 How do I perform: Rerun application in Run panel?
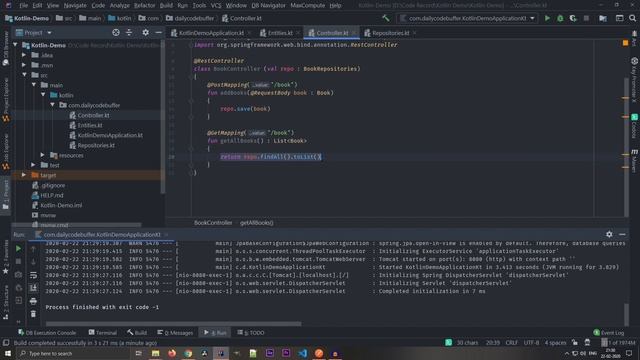[18, 248]
